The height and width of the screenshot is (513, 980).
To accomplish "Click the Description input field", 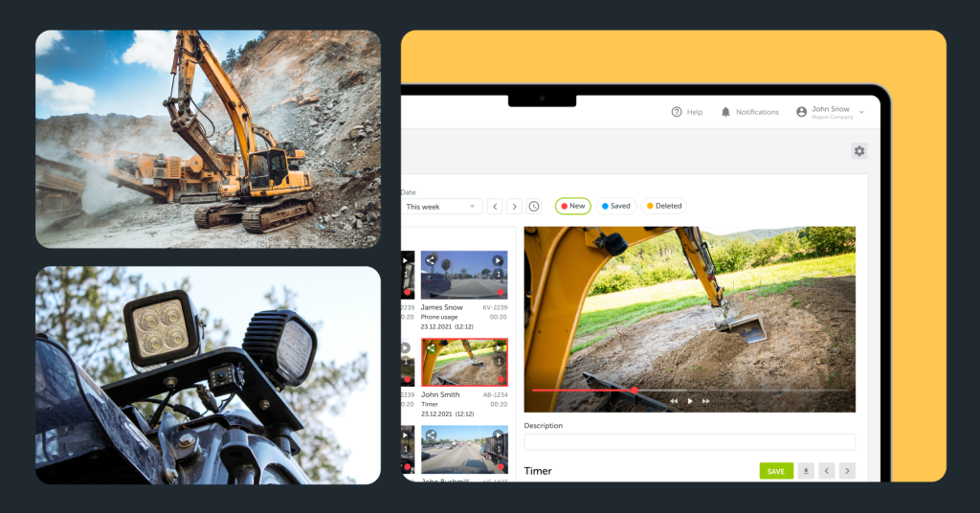I will tap(689, 442).
